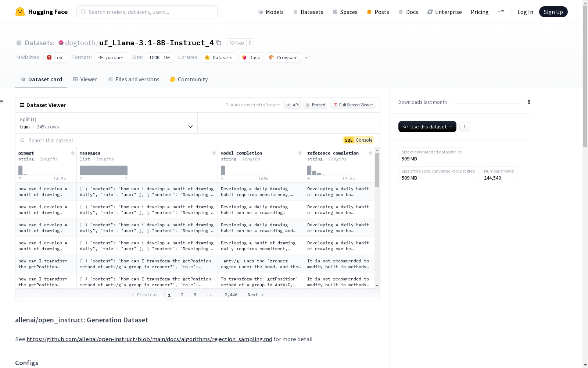
Task: Click the model_completion lengths histogram
Action: click(245, 170)
